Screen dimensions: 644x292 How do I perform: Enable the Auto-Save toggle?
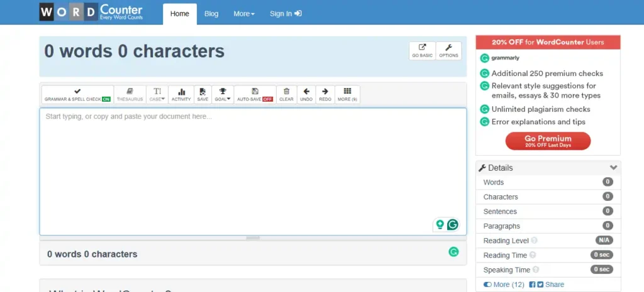point(255,95)
